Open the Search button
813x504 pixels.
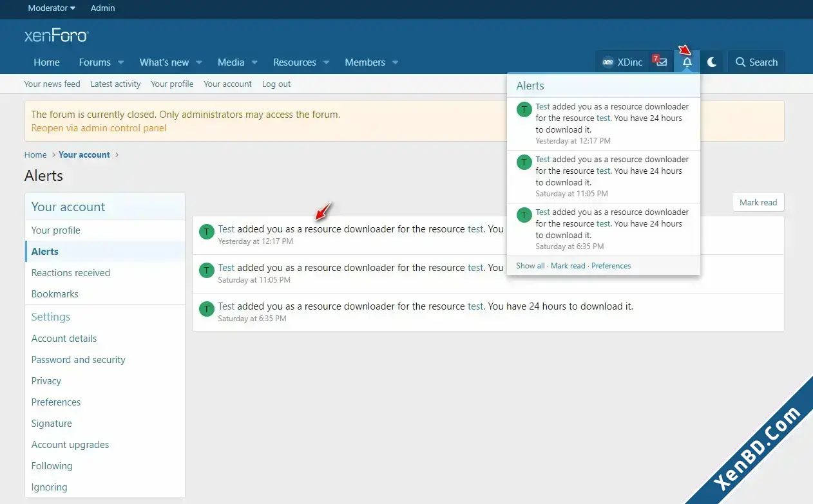[x=756, y=62]
